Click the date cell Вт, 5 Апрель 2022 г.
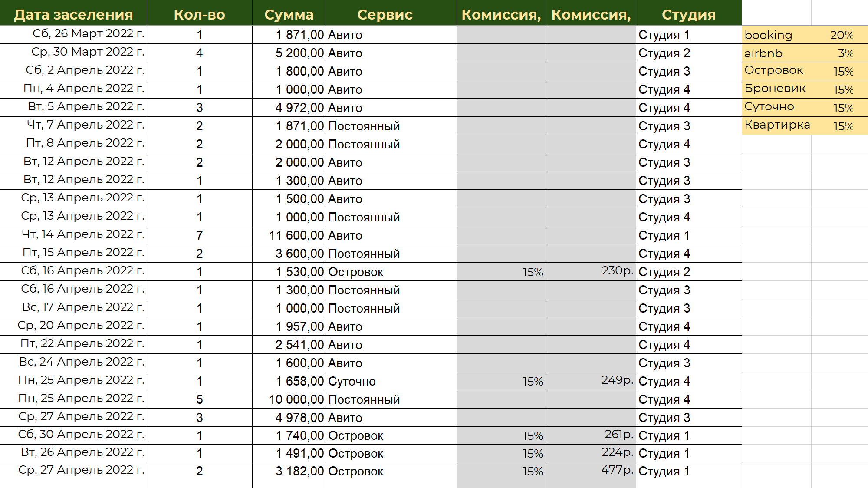Screen dimensions: 868x488 click(x=73, y=108)
